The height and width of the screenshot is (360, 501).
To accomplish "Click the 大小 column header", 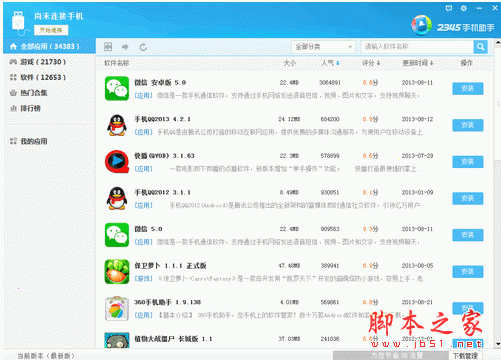I will pyautogui.click(x=289, y=63).
